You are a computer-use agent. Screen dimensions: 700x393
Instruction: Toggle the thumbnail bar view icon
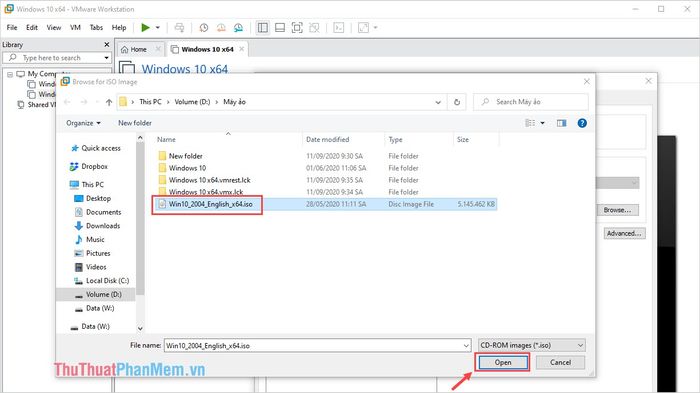pyautogui.click(x=280, y=28)
